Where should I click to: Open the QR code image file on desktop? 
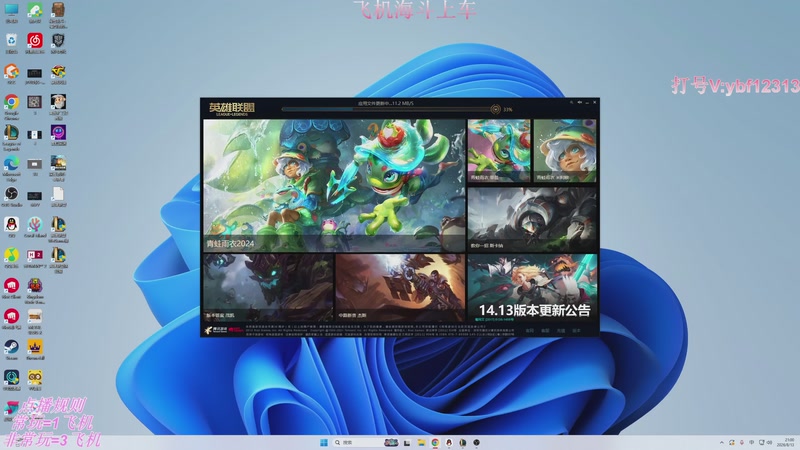(x=35, y=102)
